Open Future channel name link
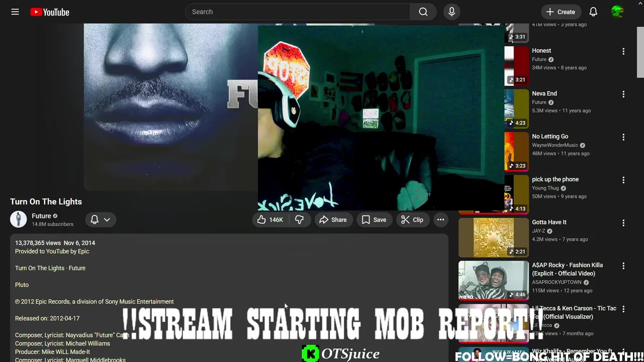 41,216
